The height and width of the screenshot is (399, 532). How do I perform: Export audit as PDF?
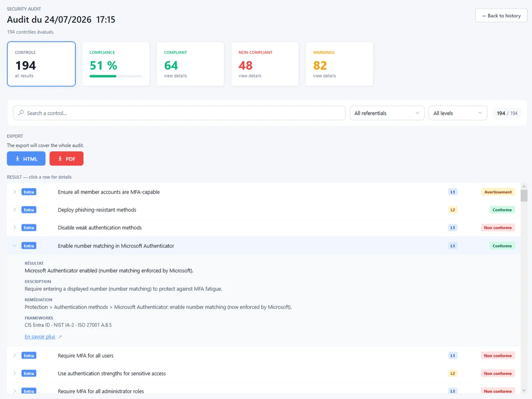(x=66, y=159)
